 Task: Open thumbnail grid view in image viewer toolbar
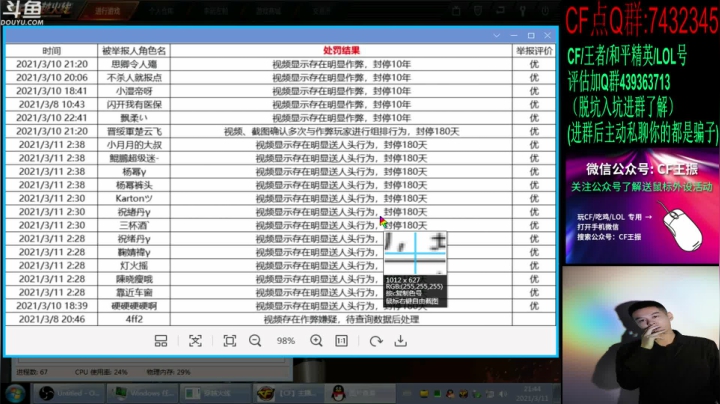click(x=161, y=341)
